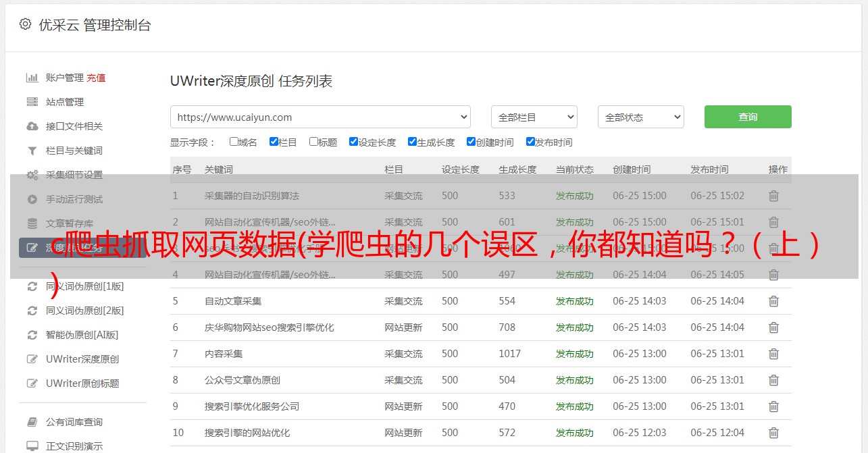This screenshot has height=453, width=868.
Task: Open UWriter深度原创 in the sidebar
Action: 82,359
